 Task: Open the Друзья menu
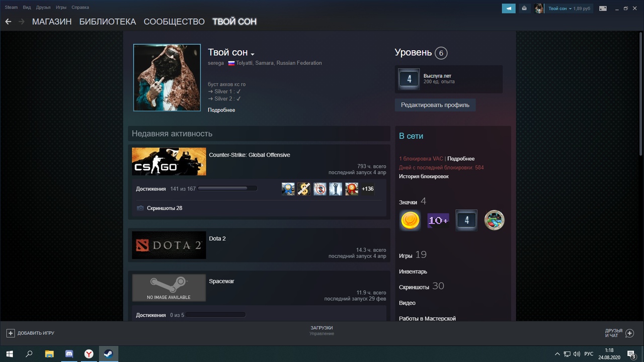43,8
